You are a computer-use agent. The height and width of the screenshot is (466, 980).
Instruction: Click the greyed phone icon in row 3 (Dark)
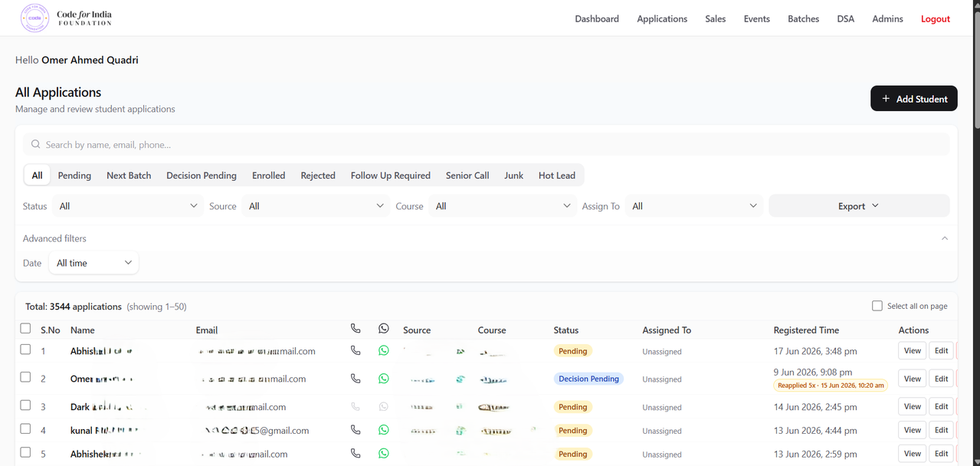click(356, 406)
